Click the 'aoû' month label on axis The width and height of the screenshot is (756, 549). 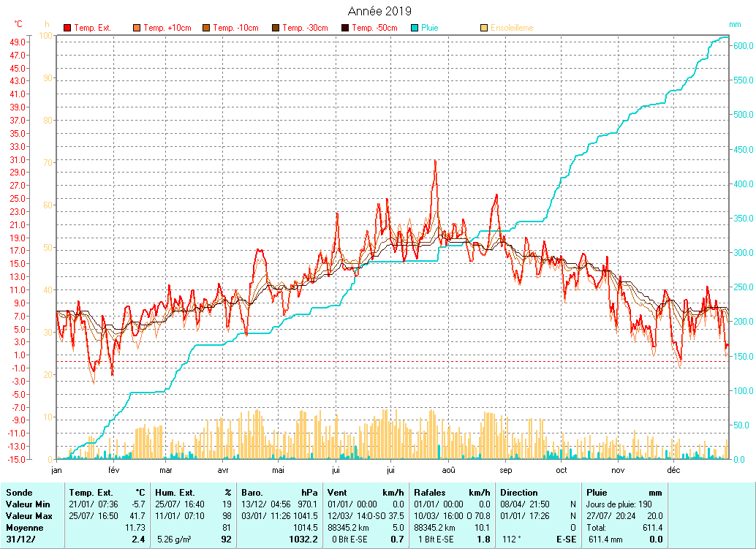448,470
